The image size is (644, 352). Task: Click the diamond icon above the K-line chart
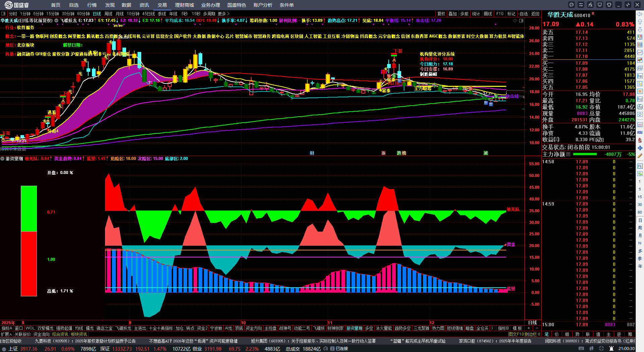pos(515,20)
